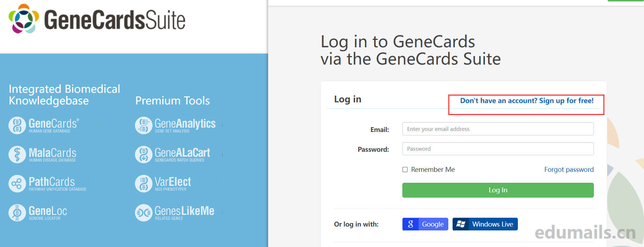
Task: Open the MalaCards text link
Action: click(x=53, y=153)
